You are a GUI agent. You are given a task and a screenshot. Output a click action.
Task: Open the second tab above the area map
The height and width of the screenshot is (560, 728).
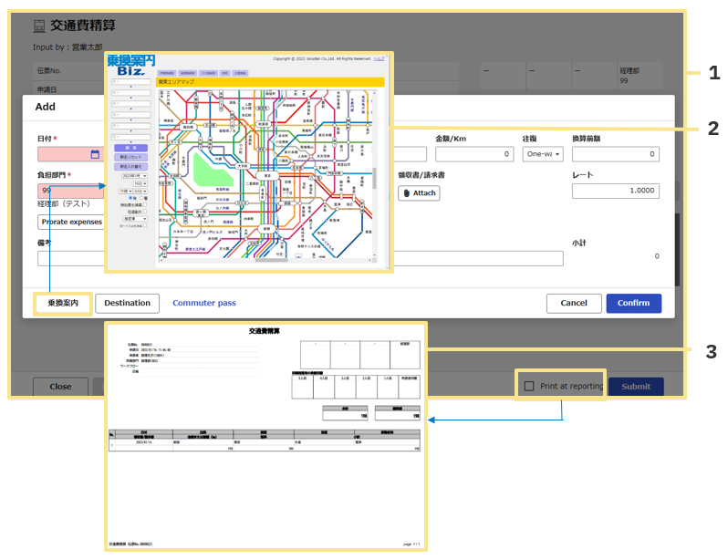188,73
